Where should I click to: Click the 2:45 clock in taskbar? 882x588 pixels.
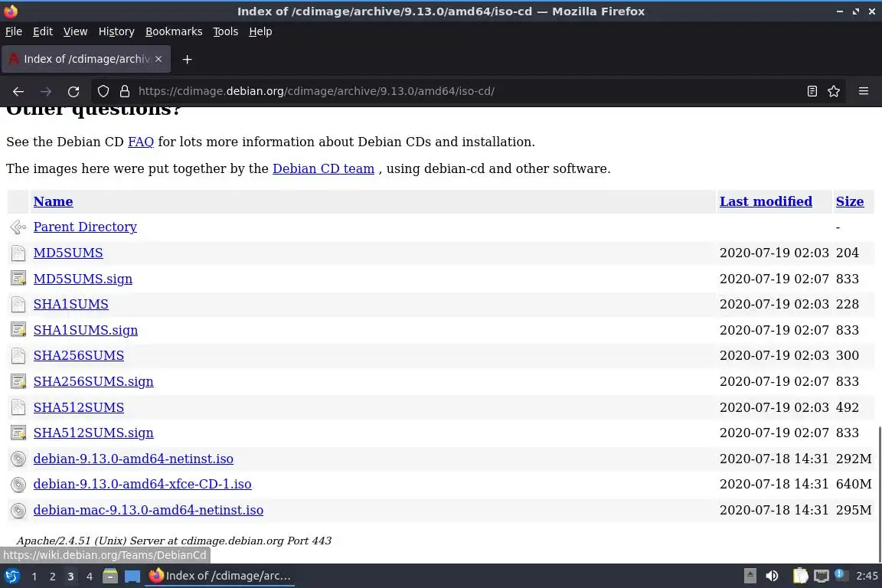click(x=866, y=576)
